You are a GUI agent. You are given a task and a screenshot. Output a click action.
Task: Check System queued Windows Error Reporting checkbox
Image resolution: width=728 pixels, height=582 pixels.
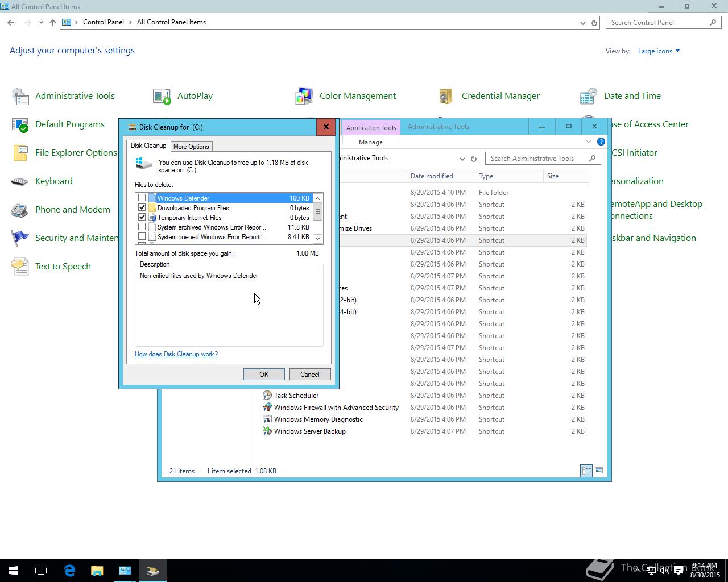tap(142, 237)
